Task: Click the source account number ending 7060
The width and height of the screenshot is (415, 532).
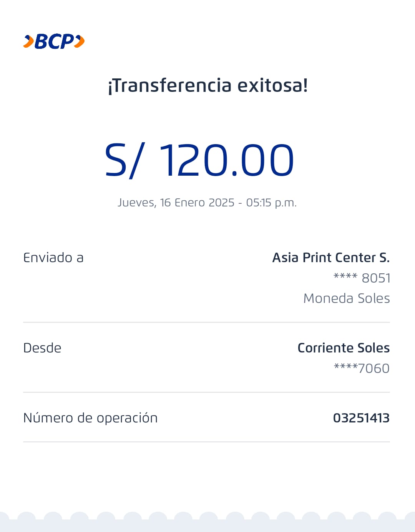Action: [x=362, y=368]
